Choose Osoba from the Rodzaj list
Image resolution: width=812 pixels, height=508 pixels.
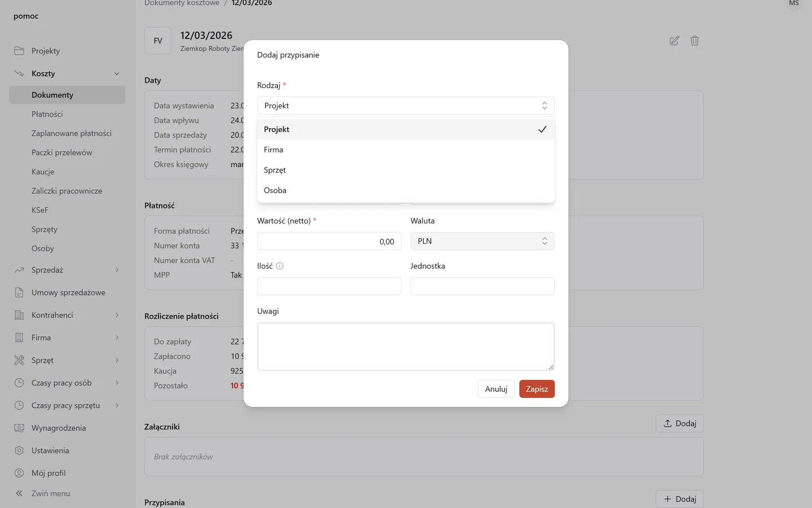[406, 190]
